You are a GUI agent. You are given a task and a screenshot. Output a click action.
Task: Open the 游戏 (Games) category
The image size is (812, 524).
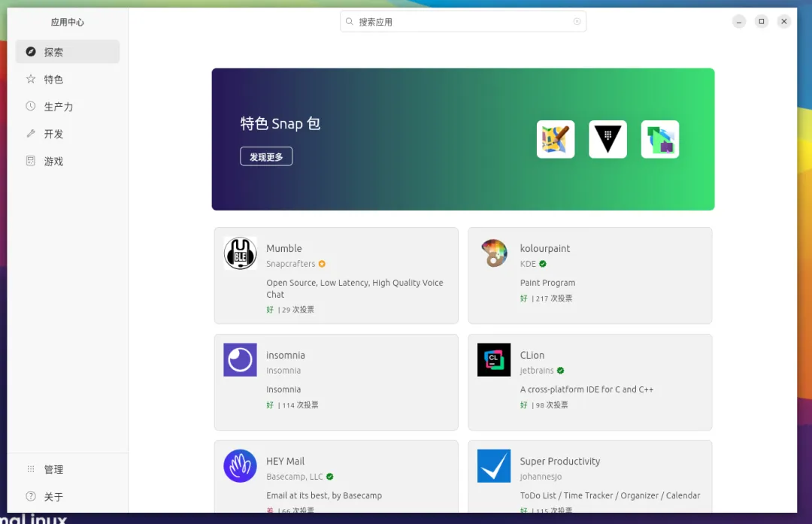(68, 161)
